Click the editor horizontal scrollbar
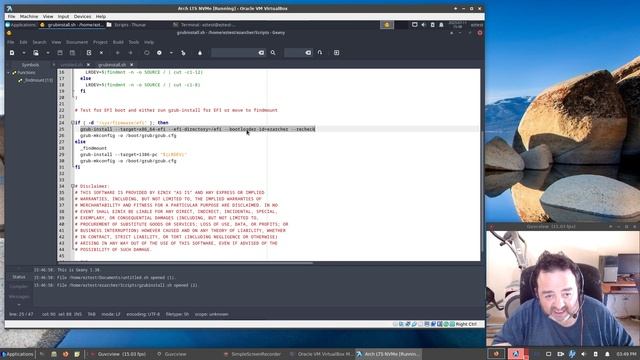The height and width of the screenshot is (360, 640). [186, 263]
